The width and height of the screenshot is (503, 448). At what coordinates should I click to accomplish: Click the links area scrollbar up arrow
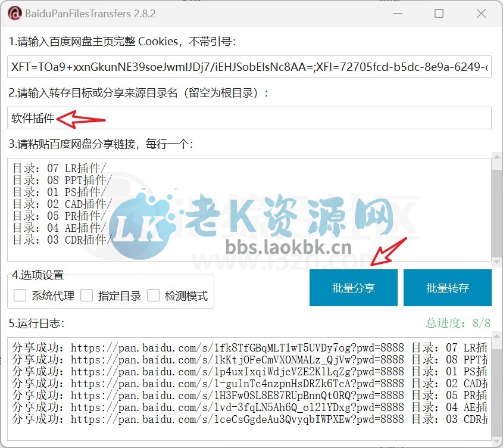pos(497,158)
